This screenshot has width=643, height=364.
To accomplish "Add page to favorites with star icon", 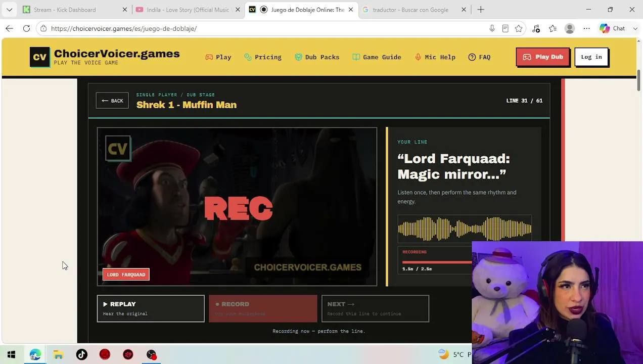I will 519,28.
